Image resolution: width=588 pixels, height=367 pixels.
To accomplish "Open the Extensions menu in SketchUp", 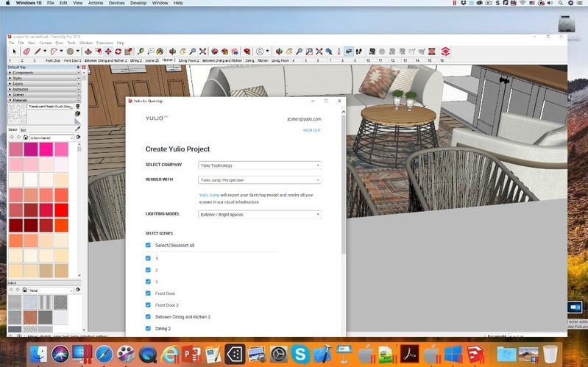I will [x=105, y=43].
